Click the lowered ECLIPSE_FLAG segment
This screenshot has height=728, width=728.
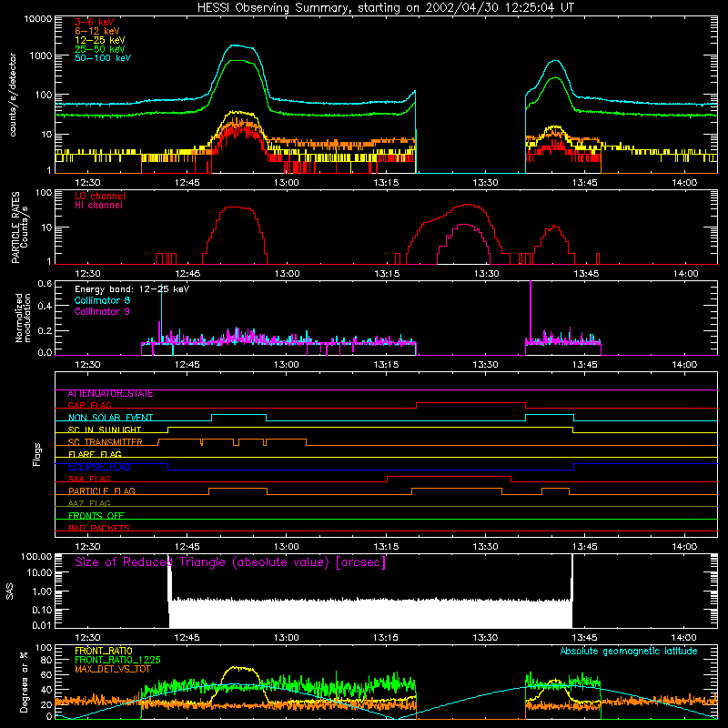(x=370, y=470)
